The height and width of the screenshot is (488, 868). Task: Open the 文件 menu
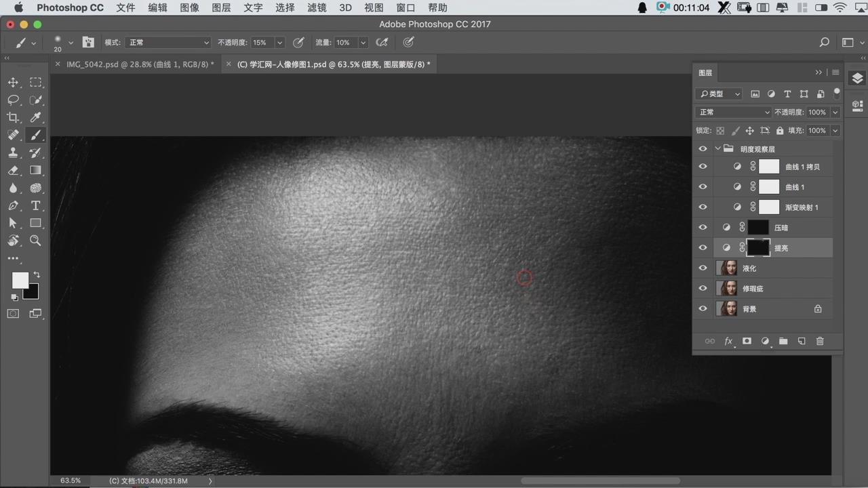coord(125,7)
